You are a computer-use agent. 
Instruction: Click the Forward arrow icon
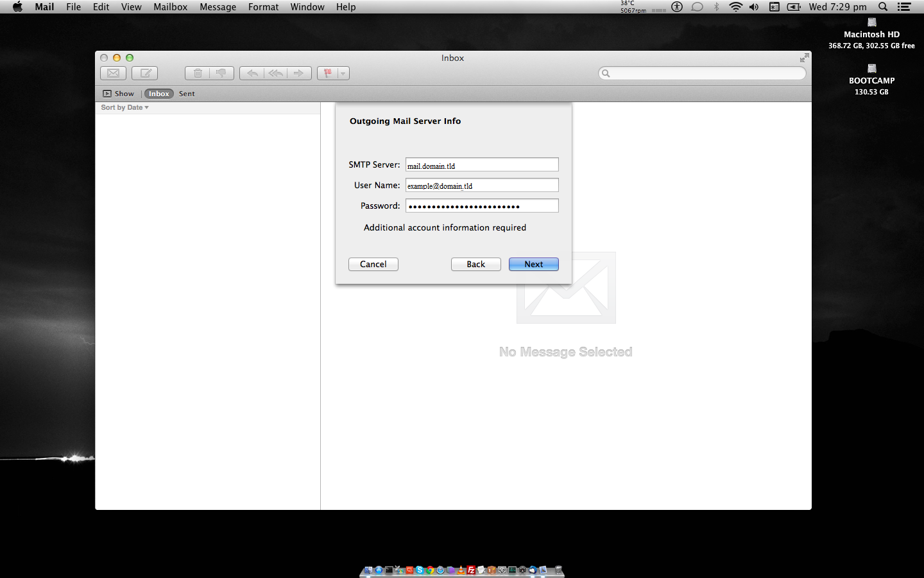click(x=298, y=73)
